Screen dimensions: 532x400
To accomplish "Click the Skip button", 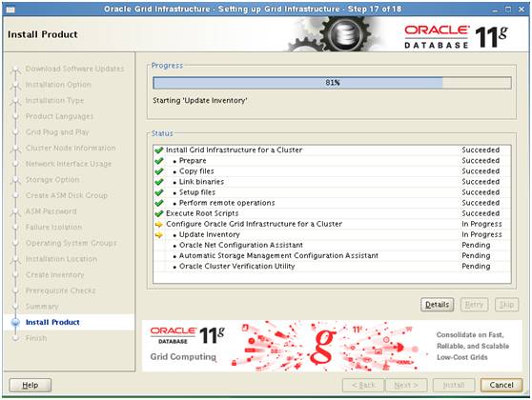I will click(506, 305).
